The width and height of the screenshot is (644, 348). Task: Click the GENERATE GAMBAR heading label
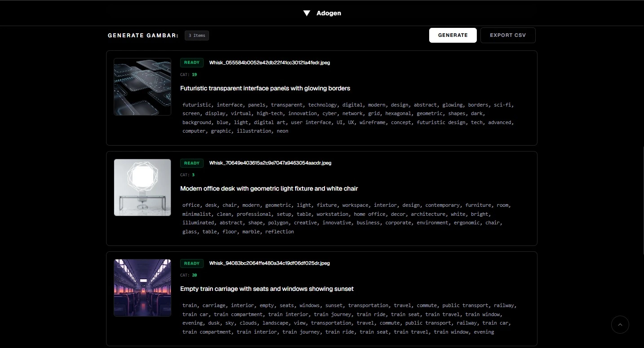click(x=142, y=35)
